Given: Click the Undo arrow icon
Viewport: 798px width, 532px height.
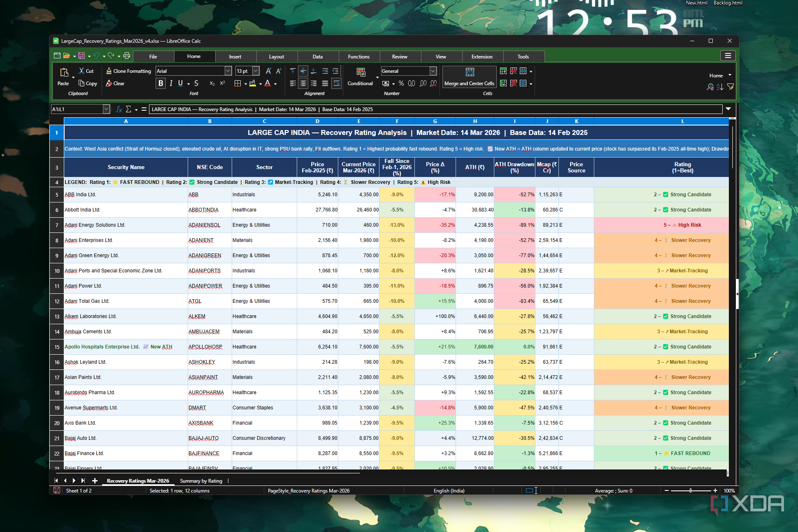Looking at the screenshot, I should (96, 56).
